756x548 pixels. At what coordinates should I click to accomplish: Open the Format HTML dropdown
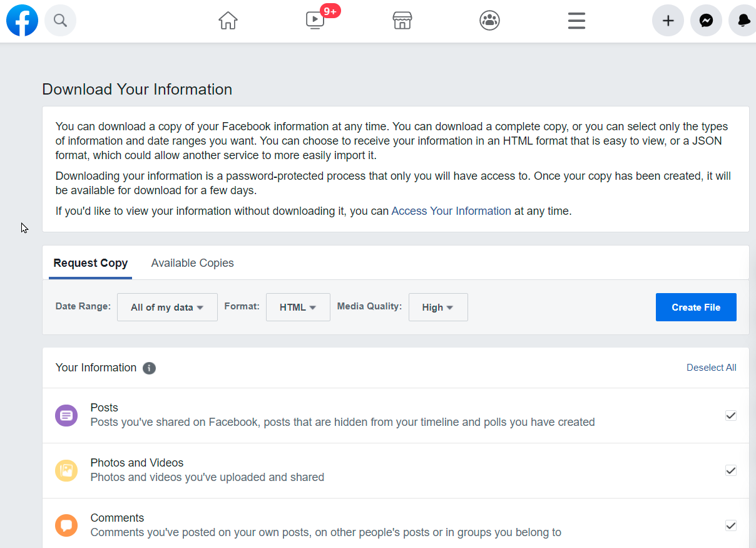[298, 307]
